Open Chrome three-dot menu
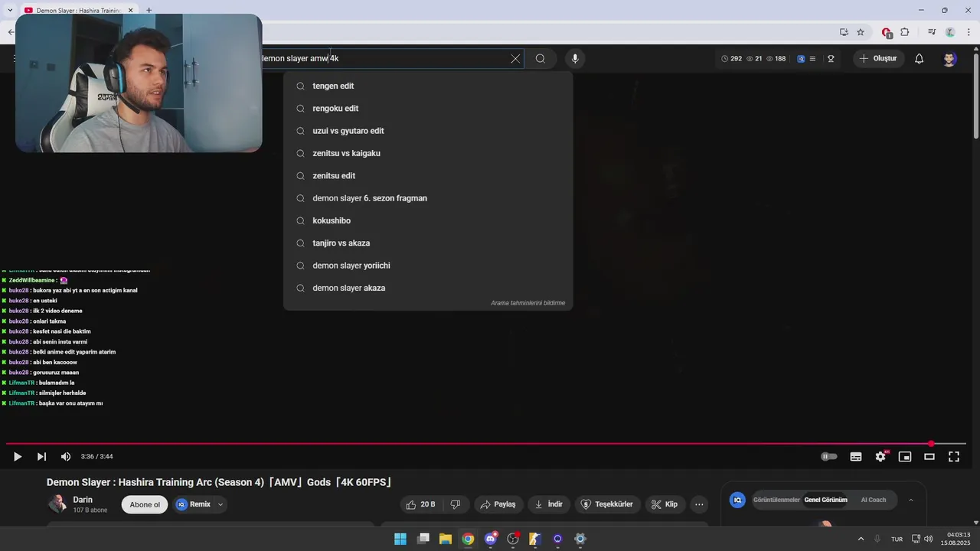Screen dimensions: 980x551 [x=969, y=32]
